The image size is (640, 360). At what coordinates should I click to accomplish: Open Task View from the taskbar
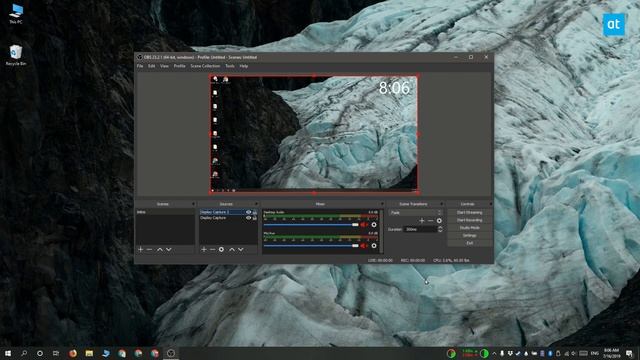point(56,353)
